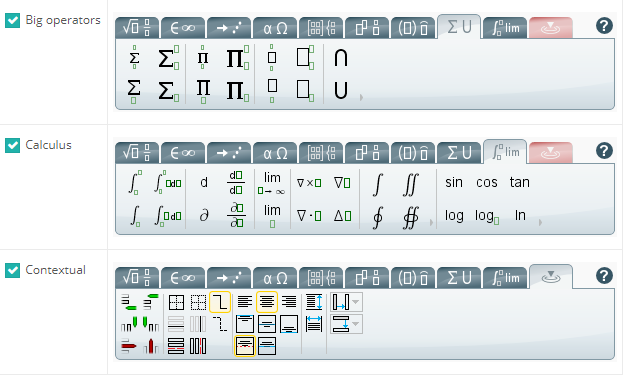Insert large product with subscript only
Screen dimensions: 623x376
point(238,91)
